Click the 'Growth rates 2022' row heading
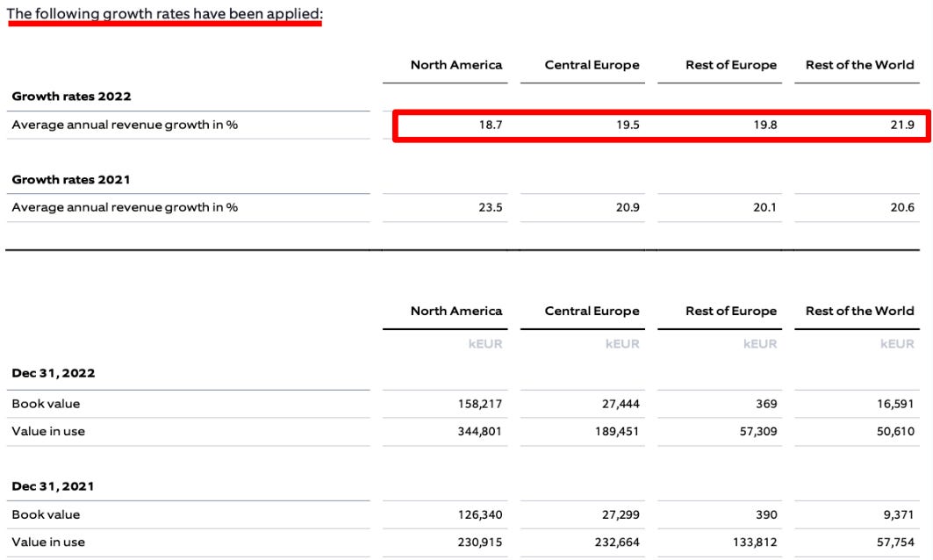 (x=71, y=97)
